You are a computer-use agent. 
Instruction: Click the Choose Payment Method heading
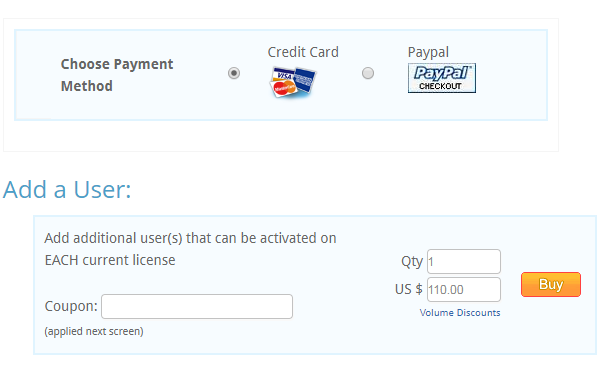(117, 75)
